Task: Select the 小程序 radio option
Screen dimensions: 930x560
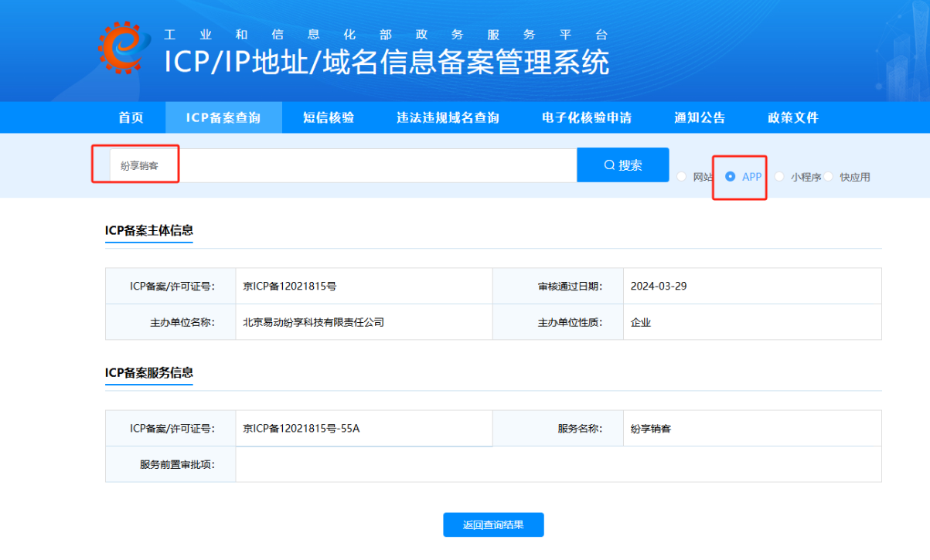Action: [x=779, y=177]
